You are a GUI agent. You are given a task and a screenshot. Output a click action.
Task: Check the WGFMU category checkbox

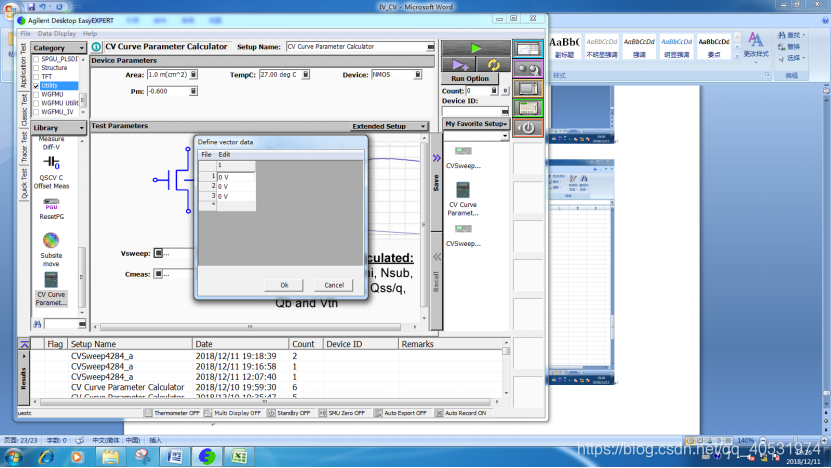pos(36,94)
